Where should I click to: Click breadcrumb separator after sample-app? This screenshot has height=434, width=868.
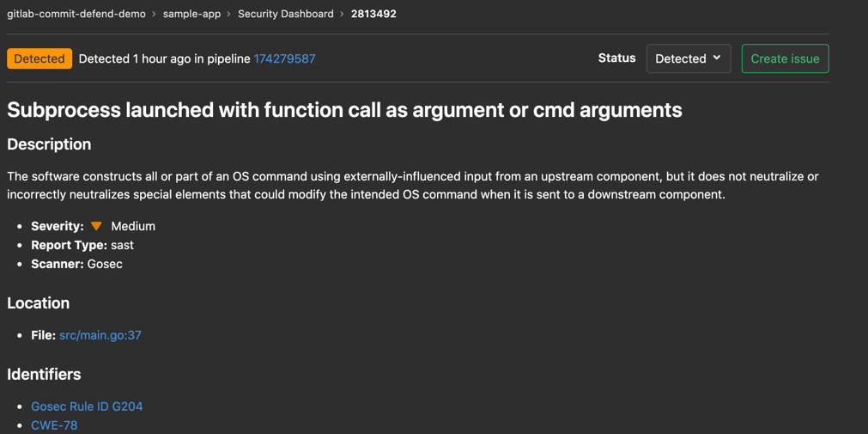pyautogui.click(x=229, y=14)
